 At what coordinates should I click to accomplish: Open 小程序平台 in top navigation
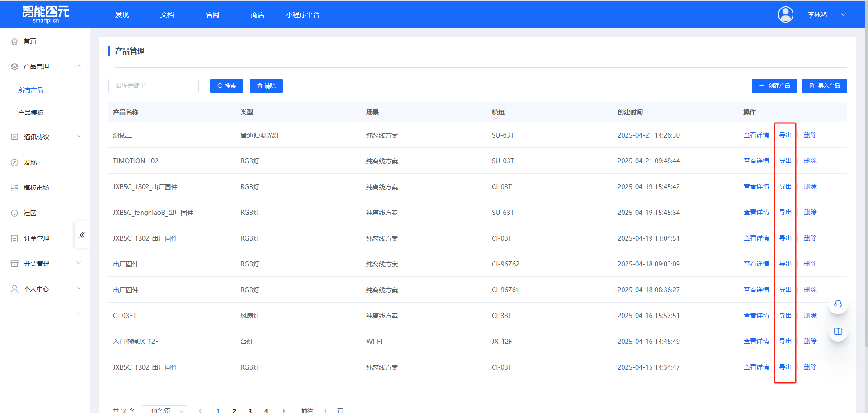coord(302,15)
